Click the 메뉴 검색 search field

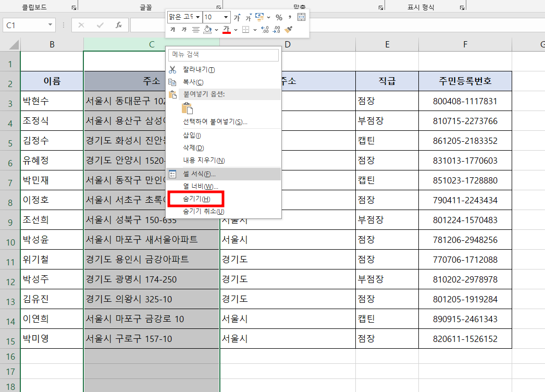pos(223,55)
